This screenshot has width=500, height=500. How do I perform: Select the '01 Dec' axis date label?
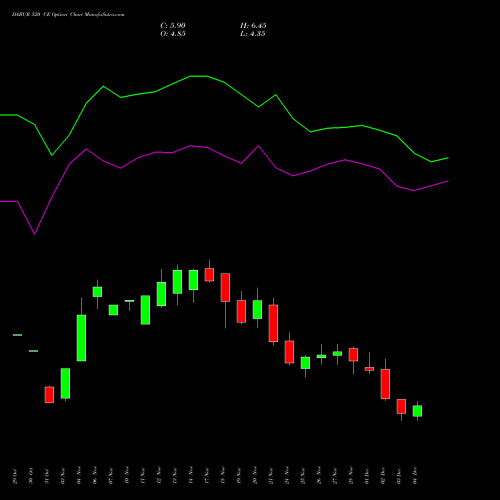pos(367,476)
